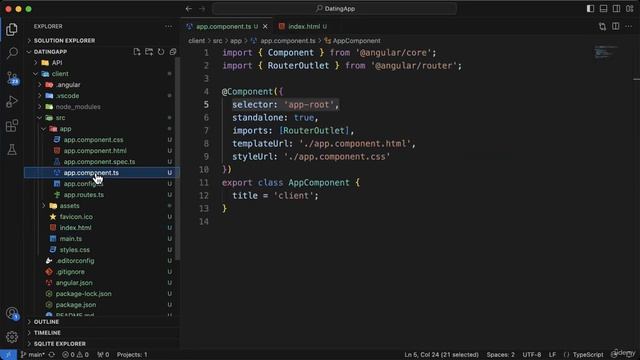Screen dimensions: 640x360
Task: Open the Run and Debug view
Action: [12, 102]
